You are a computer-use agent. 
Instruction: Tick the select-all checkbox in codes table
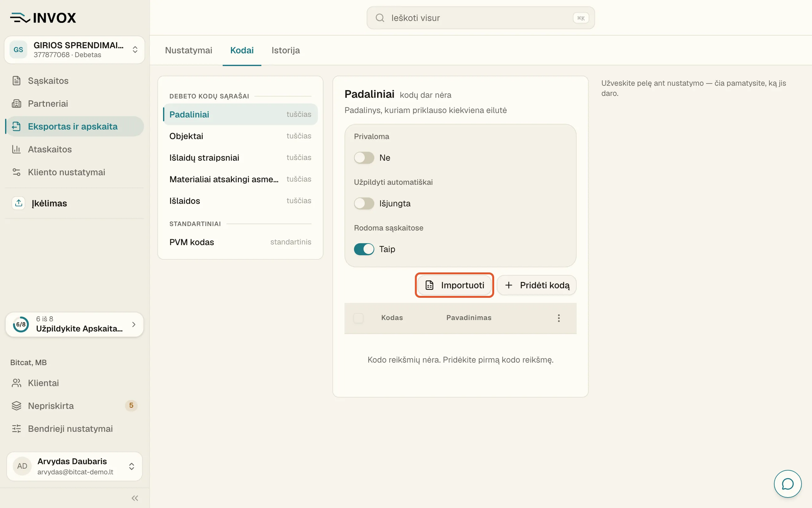pos(358,318)
